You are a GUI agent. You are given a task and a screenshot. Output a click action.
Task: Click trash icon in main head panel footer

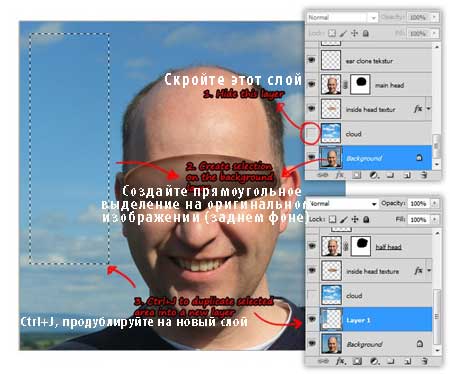[x=424, y=175]
